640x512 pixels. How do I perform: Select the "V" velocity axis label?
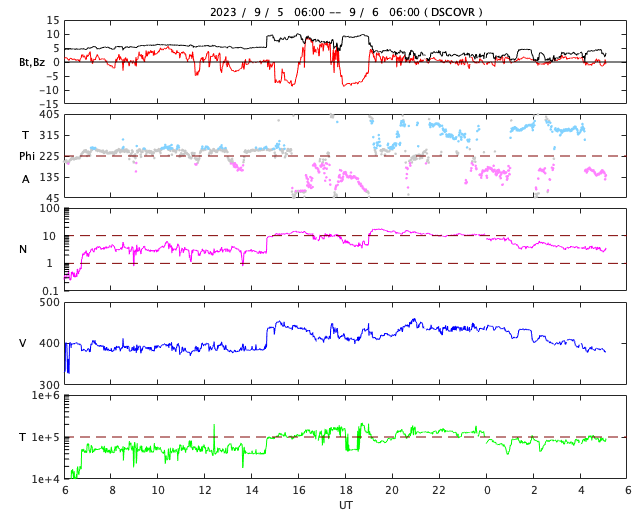pos(23,343)
